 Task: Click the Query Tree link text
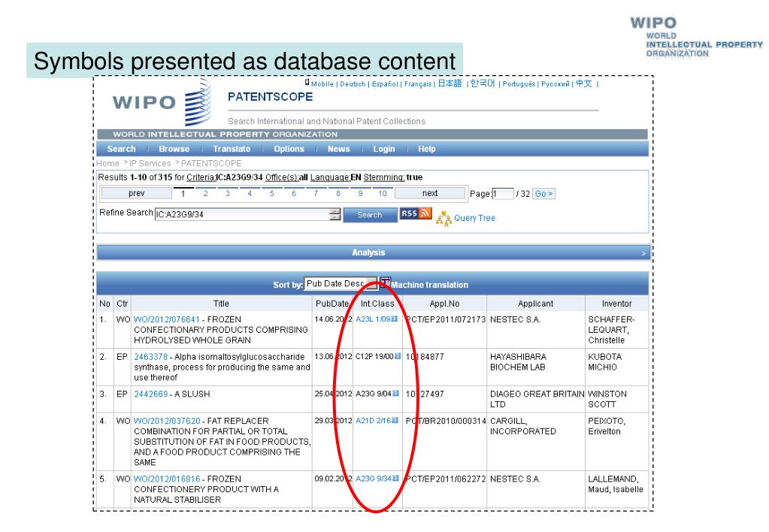click(x=474, y=218)
